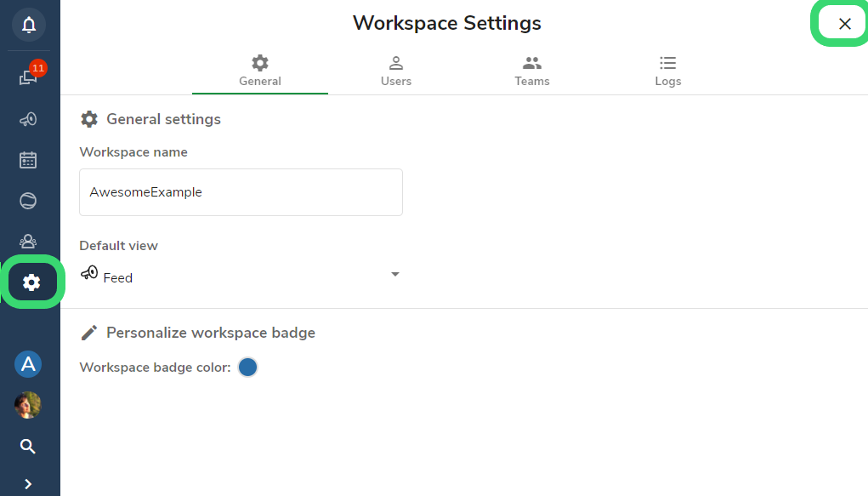The width and height of the screenshot is (868, 496).
Task: Open the calendar view in sidebar
Action: 28,160
